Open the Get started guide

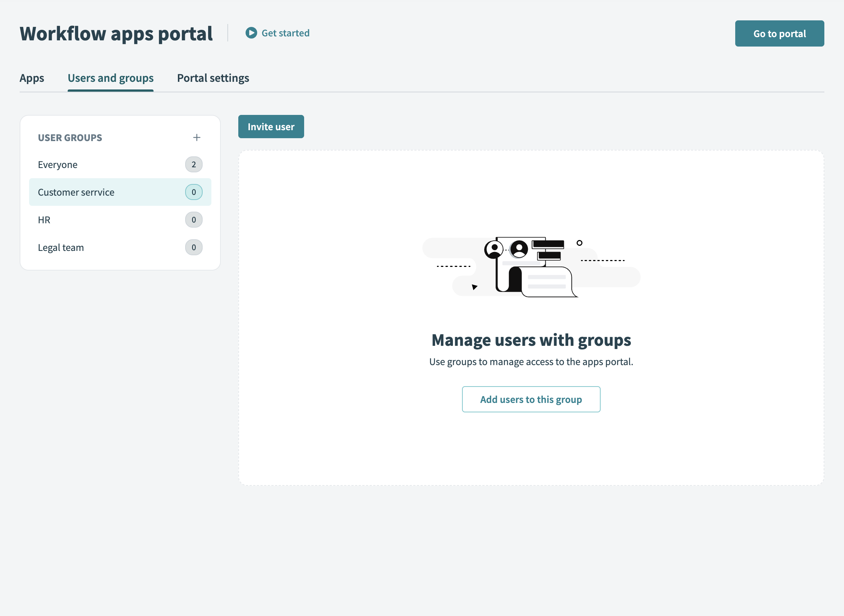(286, 33)
